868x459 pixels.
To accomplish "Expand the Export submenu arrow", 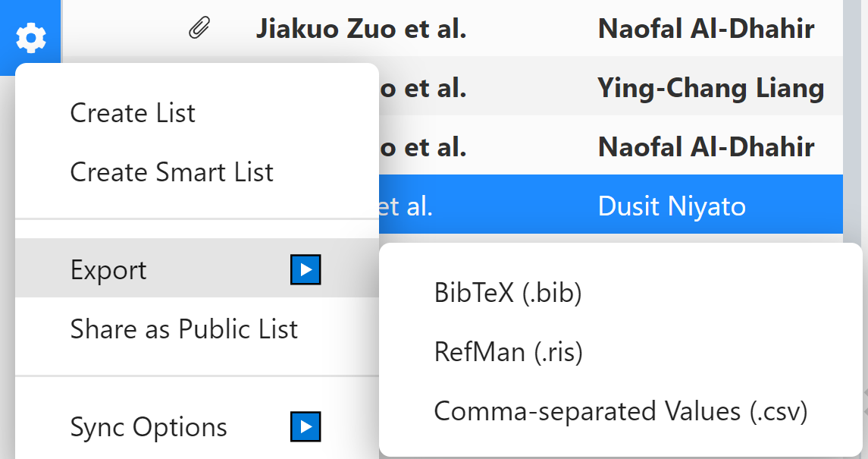I will click(306, 270).
